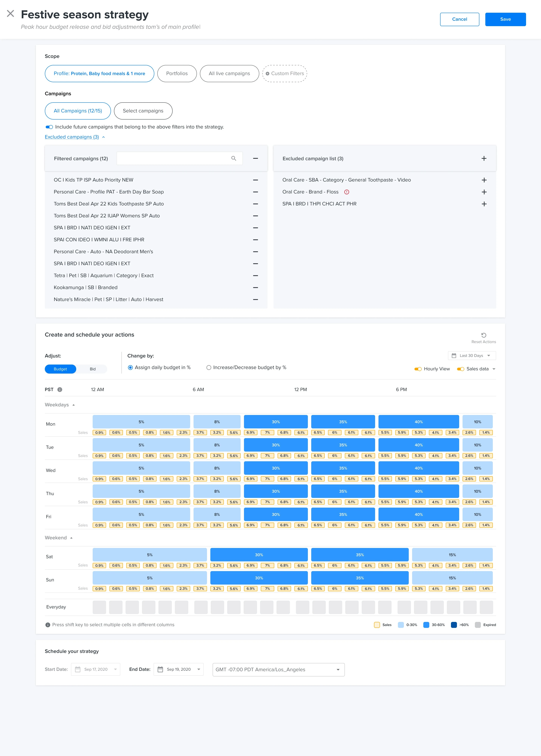
Task: Click calendar icon in Last 30 Days
Action: pos(454,356)
